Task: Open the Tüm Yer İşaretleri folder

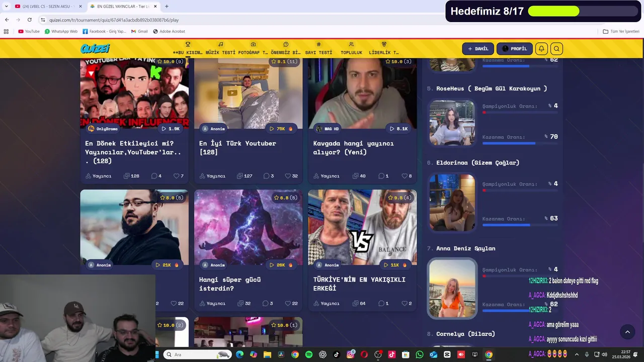Action: tap(621, 31)
